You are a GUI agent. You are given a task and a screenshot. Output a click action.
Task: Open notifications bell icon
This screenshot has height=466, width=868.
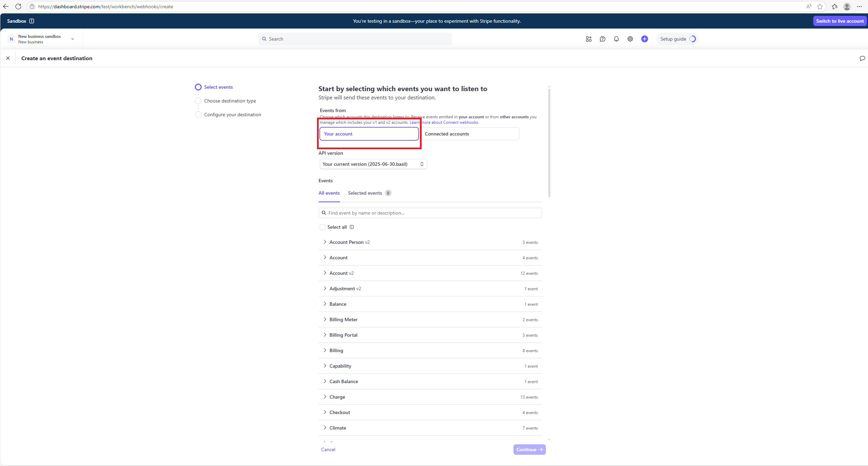pos(616,39)
